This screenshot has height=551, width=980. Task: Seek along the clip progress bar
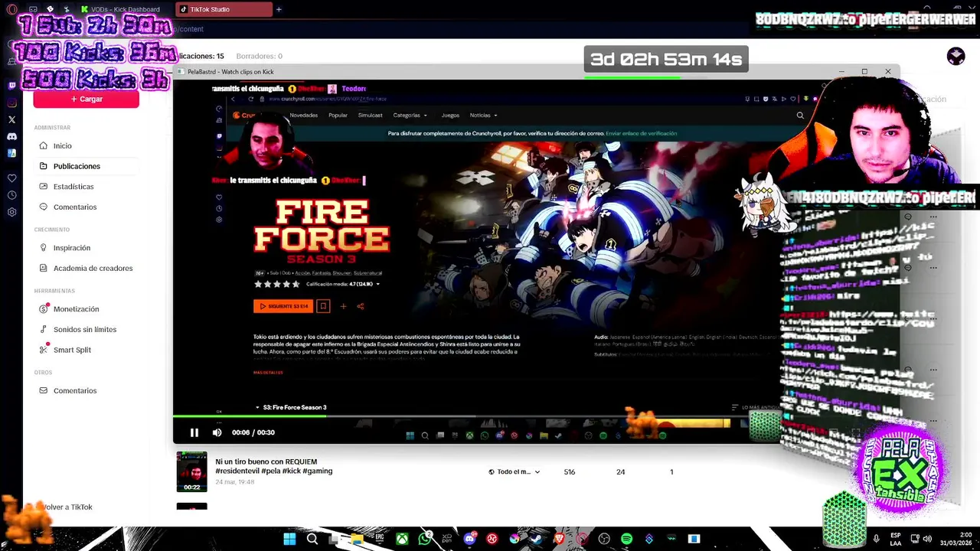pyautogui.click(x=476, y=416)
